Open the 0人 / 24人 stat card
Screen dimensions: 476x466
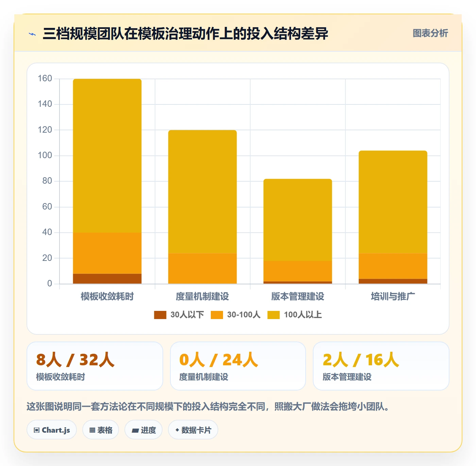pyautogui.click(x=238, y=366)
